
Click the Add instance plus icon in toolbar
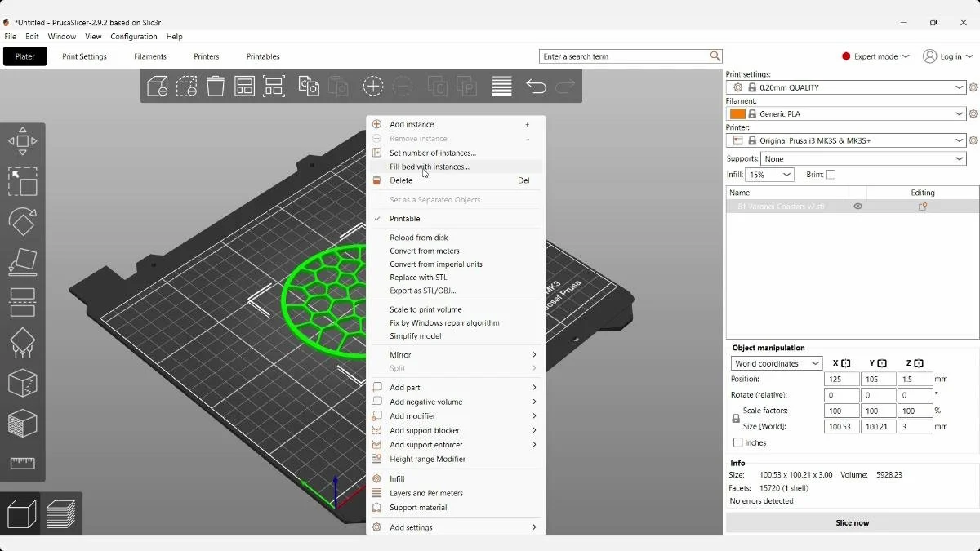(373, 86)
